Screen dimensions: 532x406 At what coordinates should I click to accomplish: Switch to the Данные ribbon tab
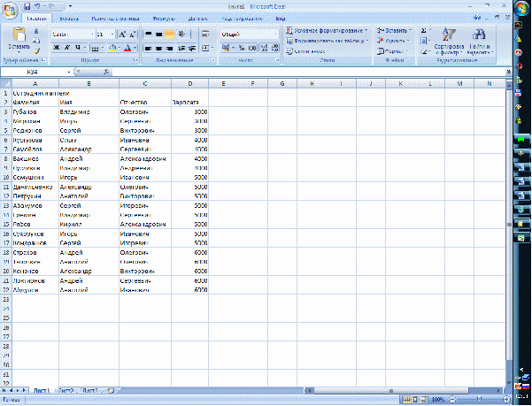tap(197, 19)
